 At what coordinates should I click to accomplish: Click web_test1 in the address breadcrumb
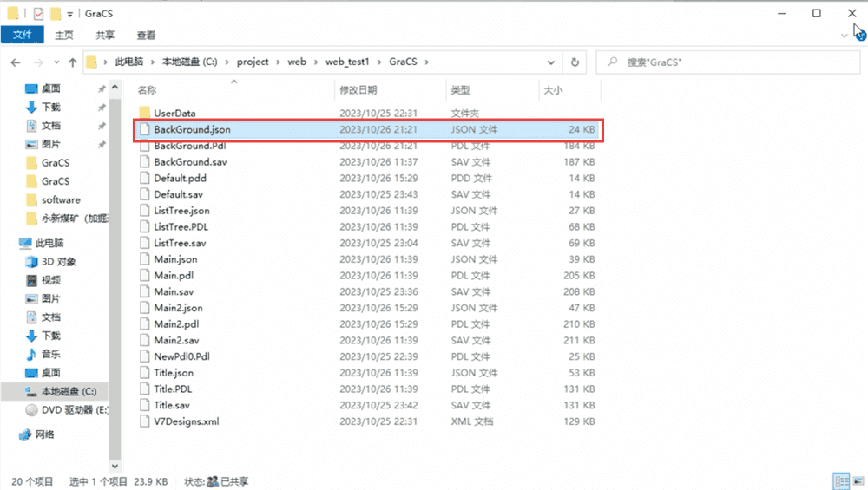(346, 62)
